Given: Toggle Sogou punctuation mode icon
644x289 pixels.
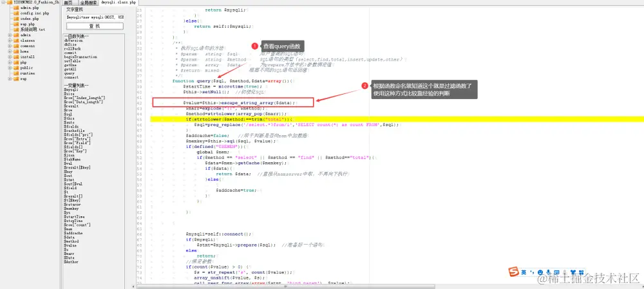Looking at the screenshot, I should click(x=532, y=272).
